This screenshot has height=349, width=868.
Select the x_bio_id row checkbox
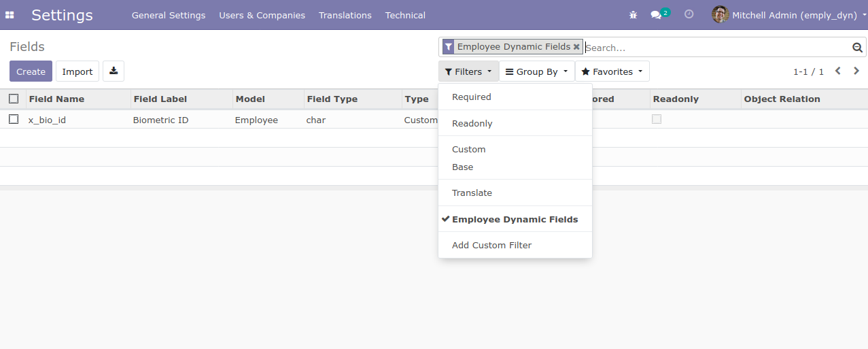(14, 120)
